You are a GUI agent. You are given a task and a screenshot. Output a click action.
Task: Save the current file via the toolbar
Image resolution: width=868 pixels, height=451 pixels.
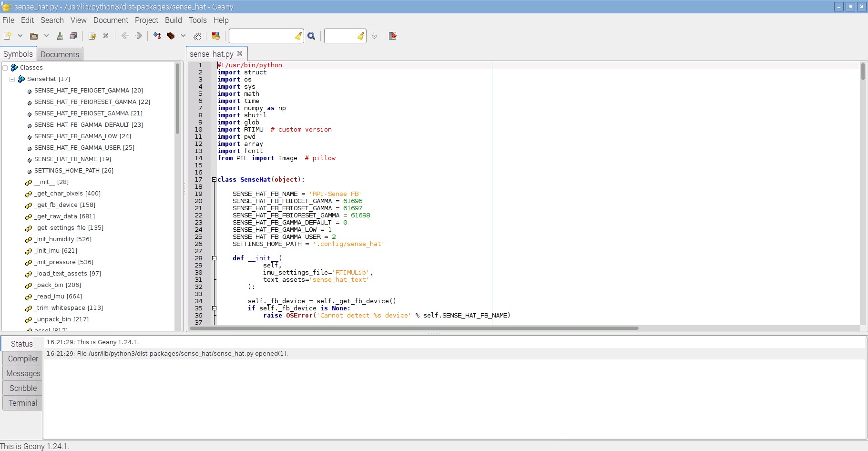click(x=60, y=36)
